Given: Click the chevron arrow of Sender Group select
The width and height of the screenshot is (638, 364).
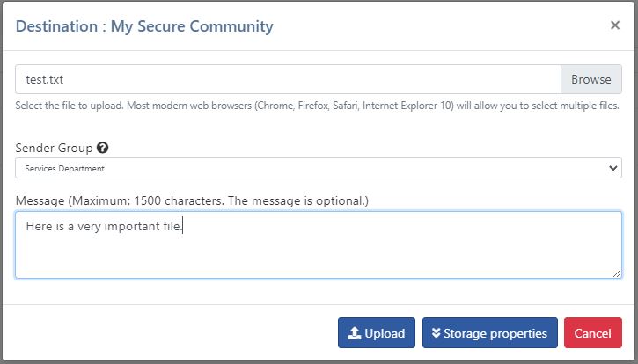Looking at the screenshot, I should (612, 168).
